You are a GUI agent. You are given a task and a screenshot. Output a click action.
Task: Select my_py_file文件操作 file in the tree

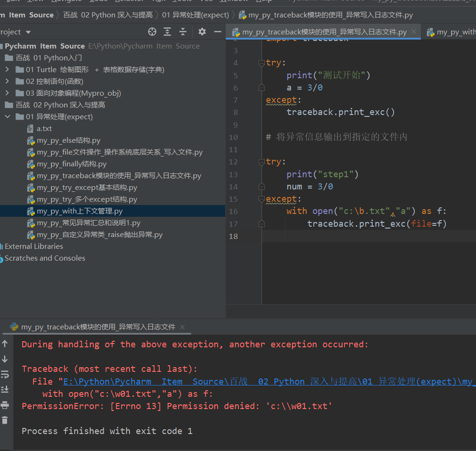(120, 152)
